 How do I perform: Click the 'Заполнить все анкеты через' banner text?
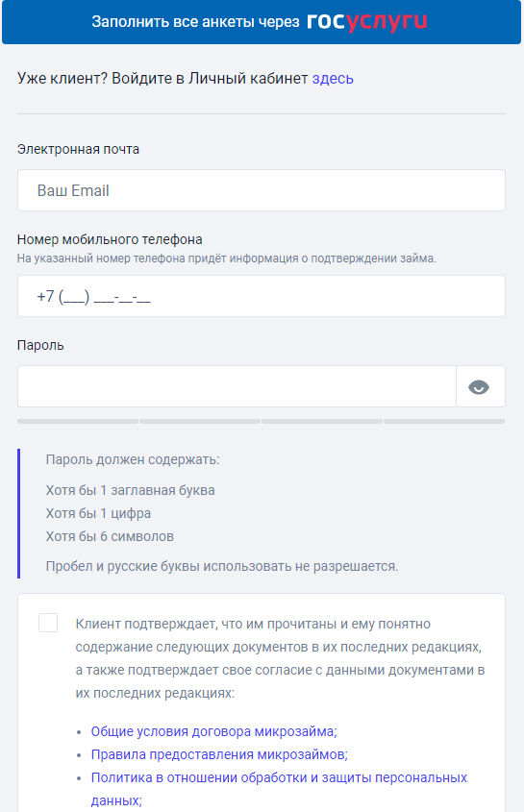(195, 22)
